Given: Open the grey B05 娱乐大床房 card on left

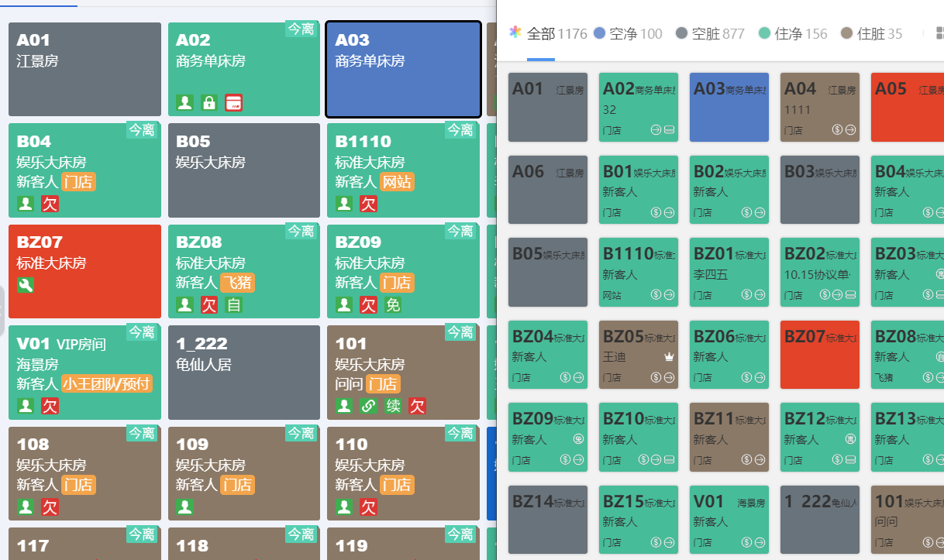Looking at the screenshot, I should pyautogui.click(x=244, y=170).
